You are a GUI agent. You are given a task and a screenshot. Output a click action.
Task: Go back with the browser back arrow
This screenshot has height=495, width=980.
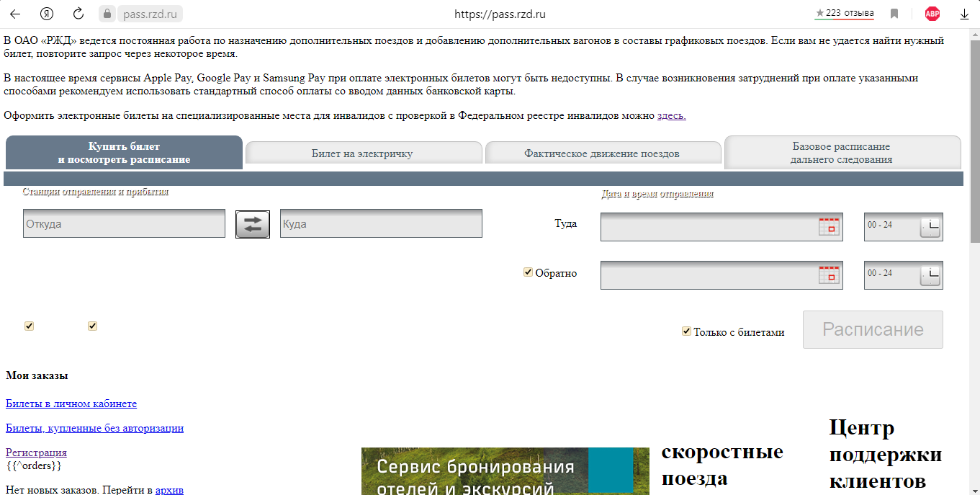coord(15,14)
